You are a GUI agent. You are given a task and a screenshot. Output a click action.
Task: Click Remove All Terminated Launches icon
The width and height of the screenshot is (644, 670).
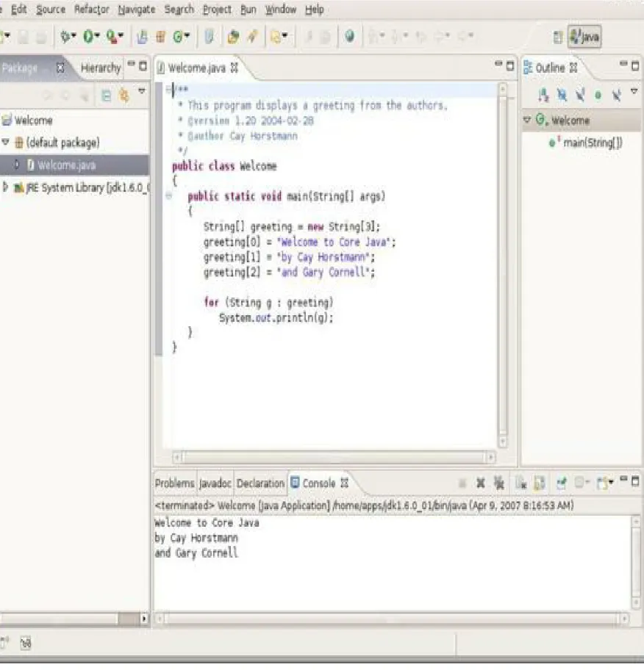click(x=499, y=483)
